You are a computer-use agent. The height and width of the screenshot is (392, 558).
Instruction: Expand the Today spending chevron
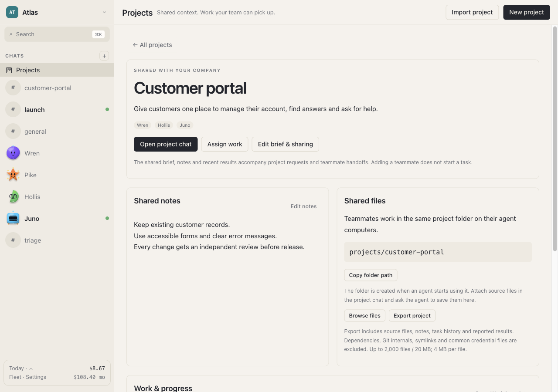[31, 368]
